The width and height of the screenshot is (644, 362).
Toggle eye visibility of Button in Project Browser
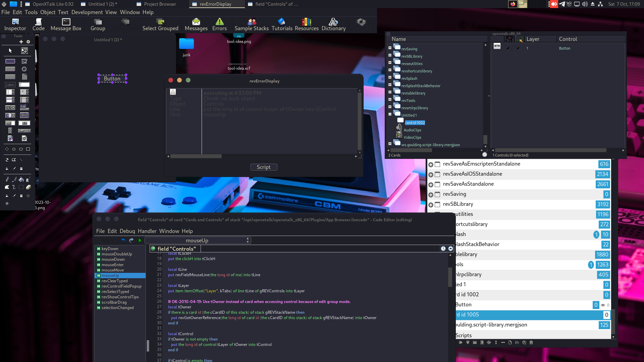click(x=603, y=305)
